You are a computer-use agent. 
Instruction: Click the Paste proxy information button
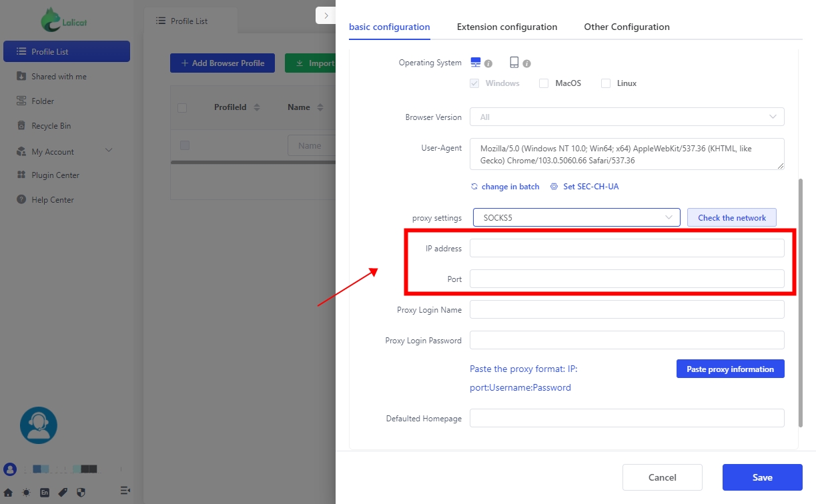tap(730, 369)
